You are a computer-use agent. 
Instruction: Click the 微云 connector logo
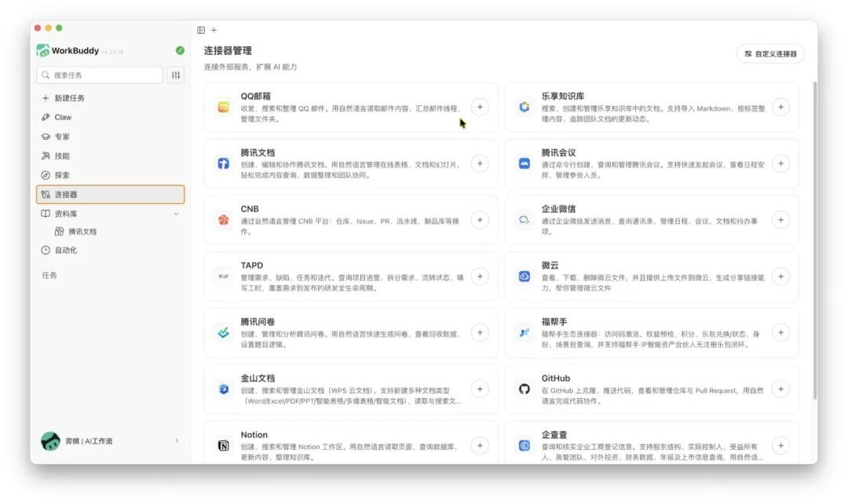tap(524, 276)
